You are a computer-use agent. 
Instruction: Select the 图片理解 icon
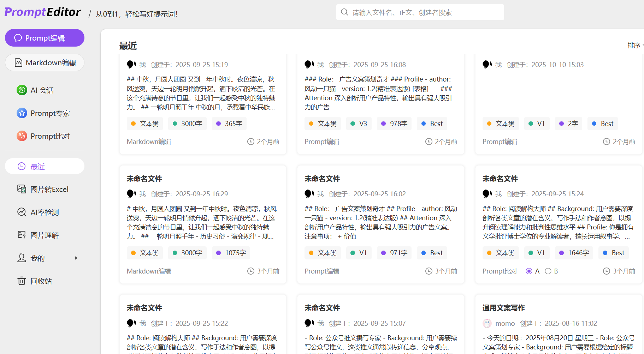(22, 235)
